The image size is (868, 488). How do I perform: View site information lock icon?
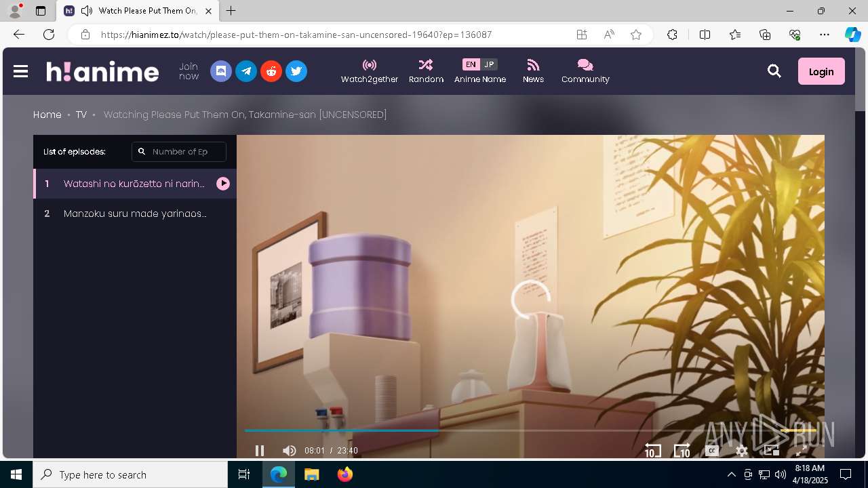click(x=85, y=35)
